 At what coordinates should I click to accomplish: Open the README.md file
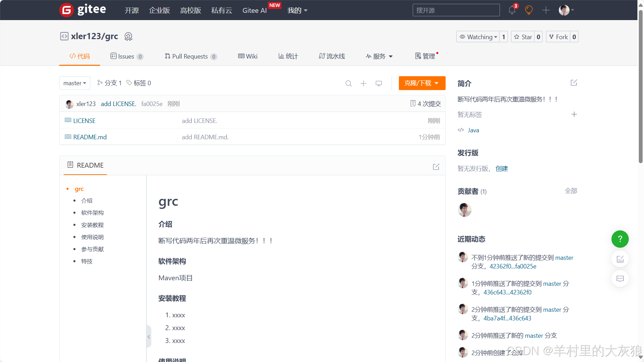(90, 137)
